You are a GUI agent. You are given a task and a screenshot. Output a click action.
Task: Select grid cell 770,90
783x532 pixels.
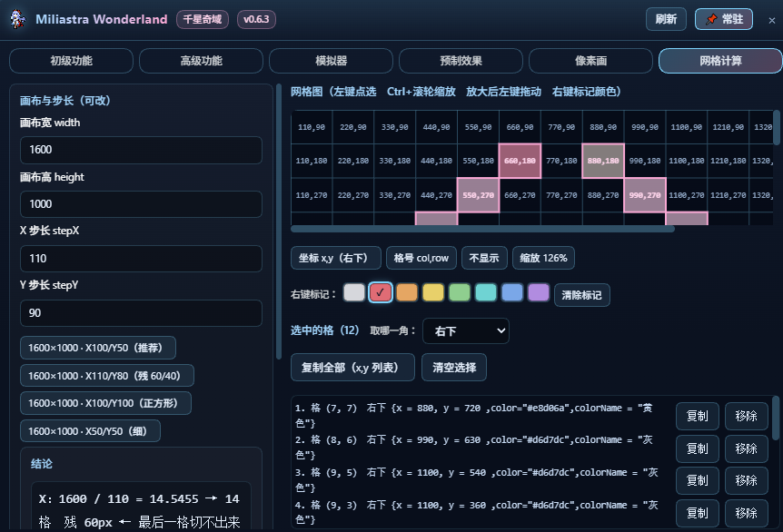point(561,127)
